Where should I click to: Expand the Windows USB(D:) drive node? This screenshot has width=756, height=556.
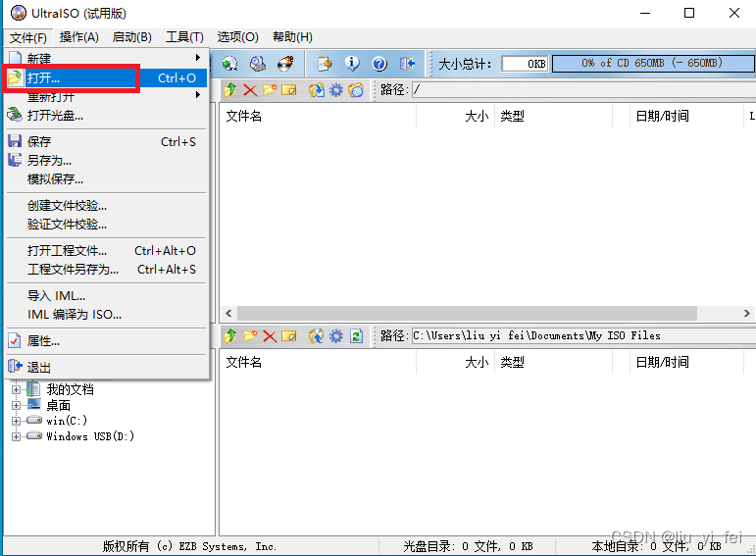(16, 437)
